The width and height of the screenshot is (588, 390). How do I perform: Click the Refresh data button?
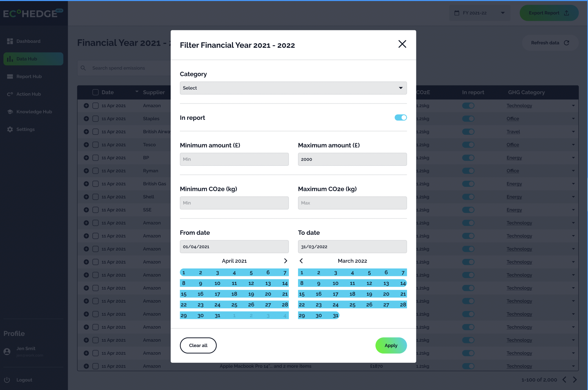[550, 43]
